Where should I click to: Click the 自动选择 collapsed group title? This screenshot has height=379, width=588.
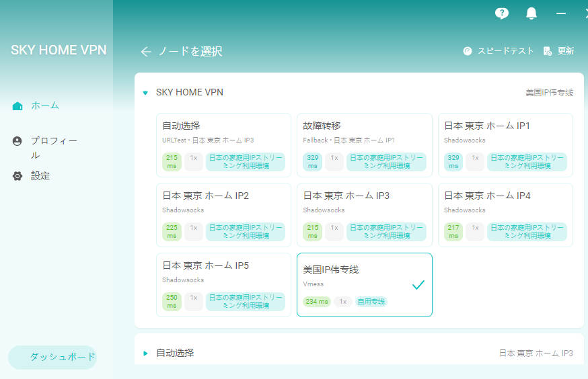pos(175,353)
